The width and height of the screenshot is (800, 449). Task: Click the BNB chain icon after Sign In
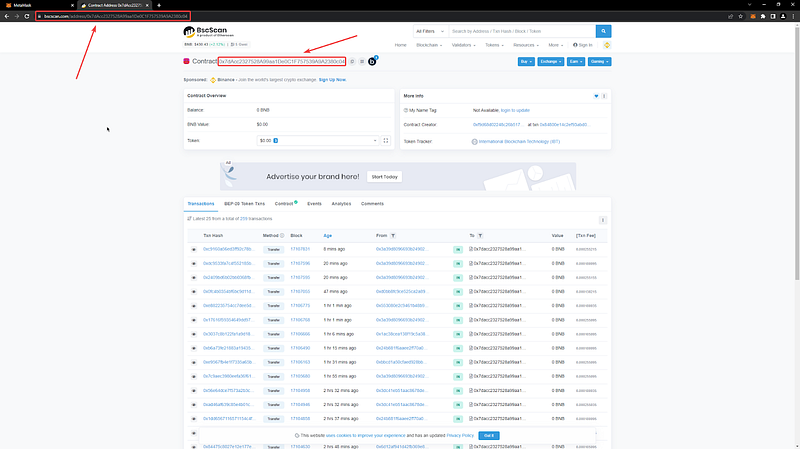(607, 45)
